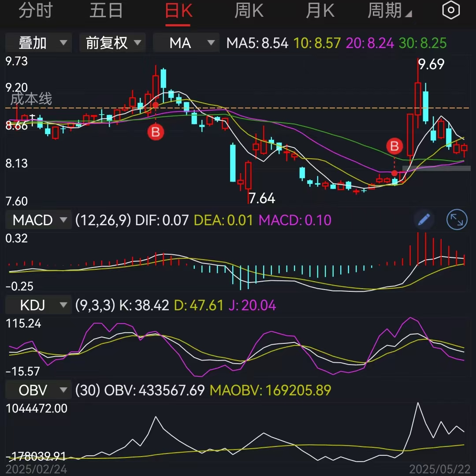Click the left B buy-signal marker on chart
The height and width of the screenshot is (476, 476).
(156, 132)
